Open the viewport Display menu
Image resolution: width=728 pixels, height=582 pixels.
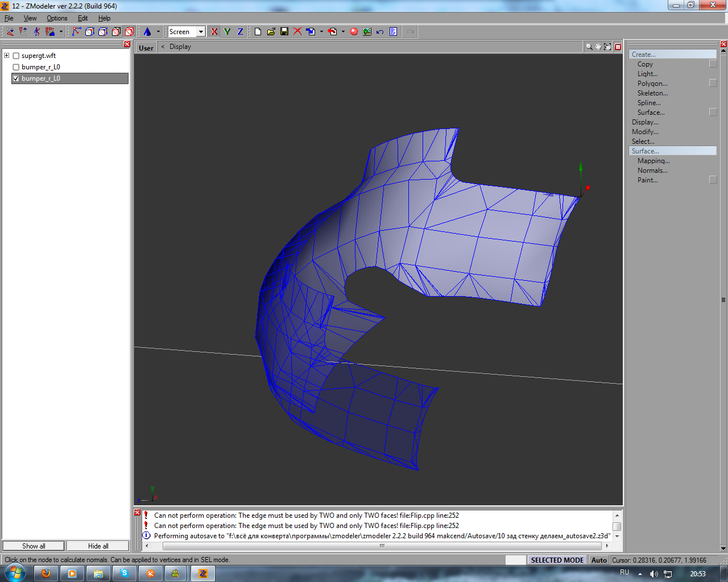[x=180, y=47]
